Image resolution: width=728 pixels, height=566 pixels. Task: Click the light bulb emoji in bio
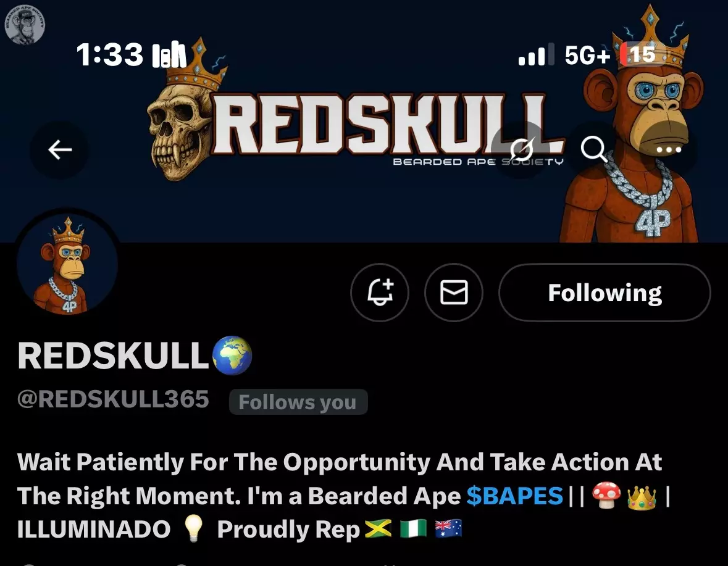pyautogui.click(x=193, y=530)
